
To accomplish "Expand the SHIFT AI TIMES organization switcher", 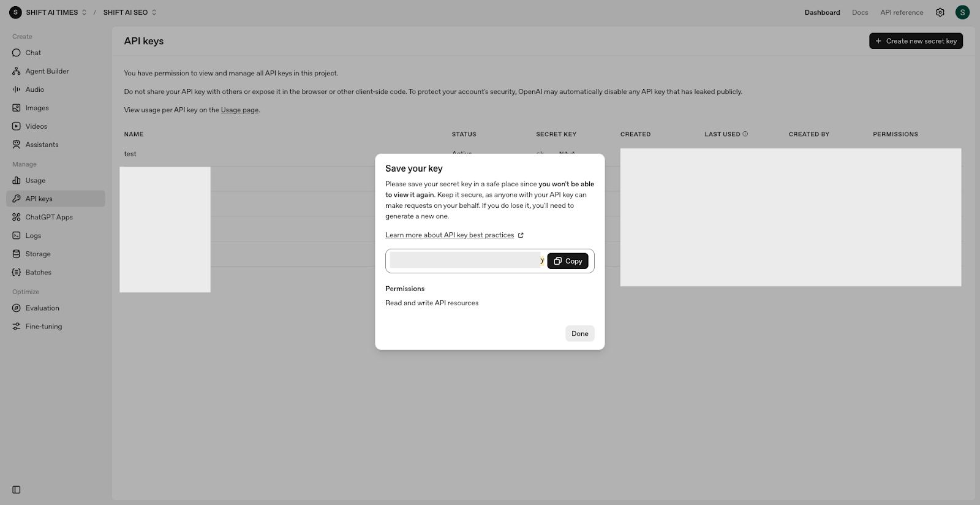I will pos(84,12).
